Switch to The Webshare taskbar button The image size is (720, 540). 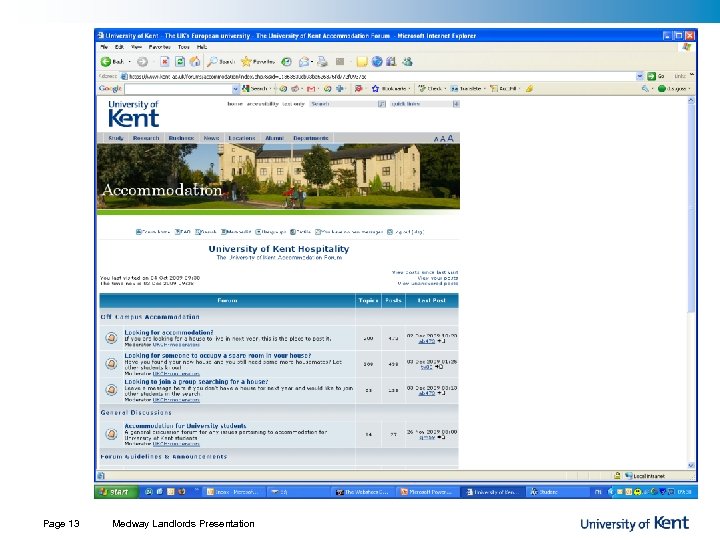click(363, 492)
